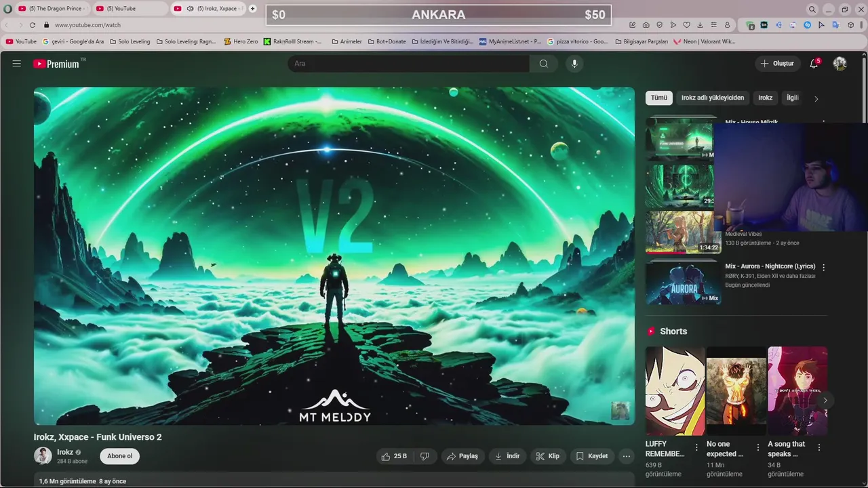Click the channel watermark in video corner
Viewport: 868px width, 488px height.
620,411
